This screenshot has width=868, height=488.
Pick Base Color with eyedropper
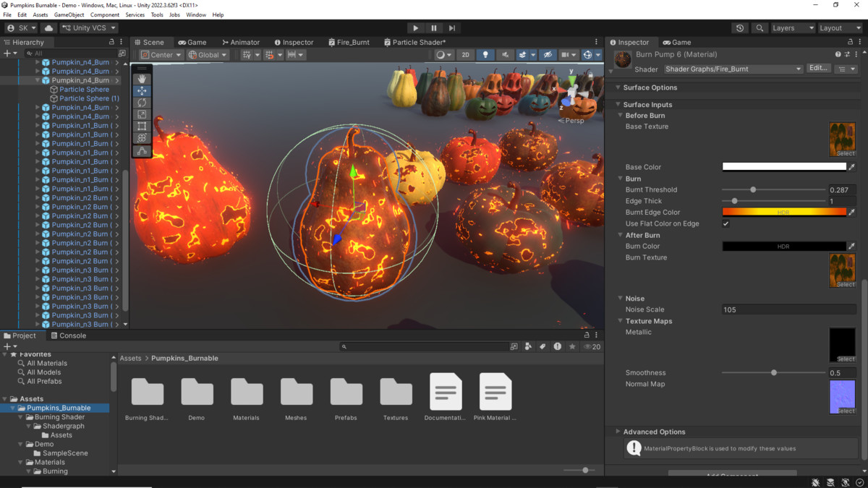tap(852, 167)
